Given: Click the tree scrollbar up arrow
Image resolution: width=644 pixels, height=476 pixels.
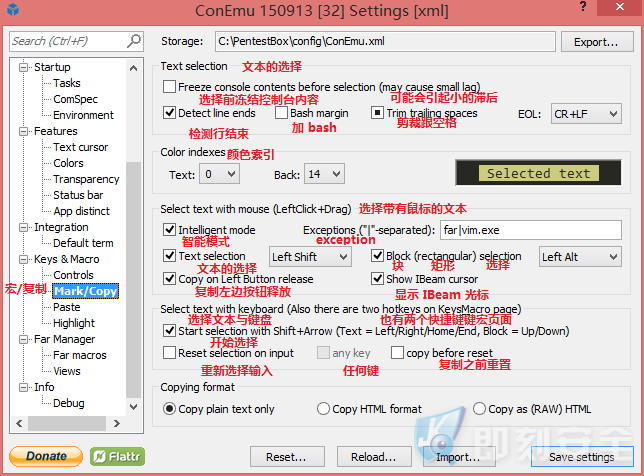Looking at the screenshot, I should point(133,68).
